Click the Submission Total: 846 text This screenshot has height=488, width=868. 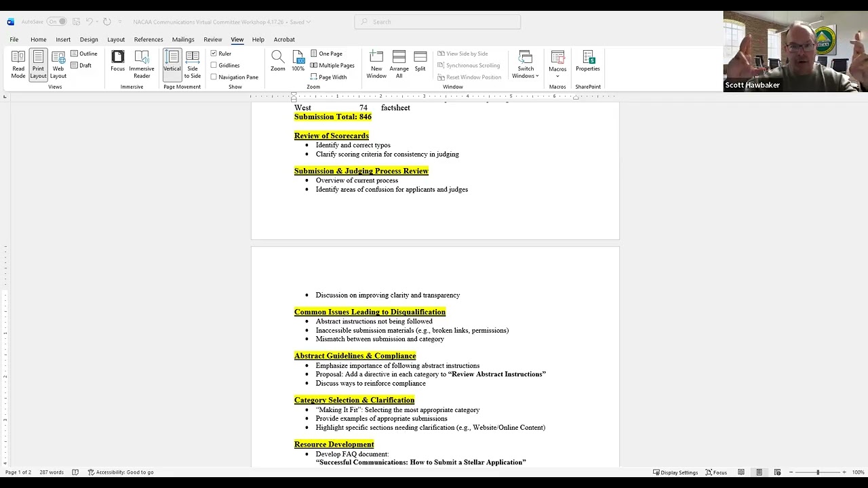[x=333, y=117]
